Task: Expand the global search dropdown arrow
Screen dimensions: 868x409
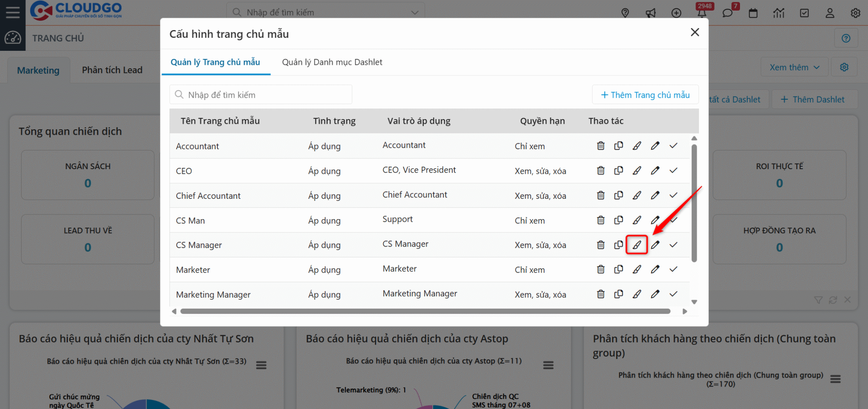Action: coord(415,13)
